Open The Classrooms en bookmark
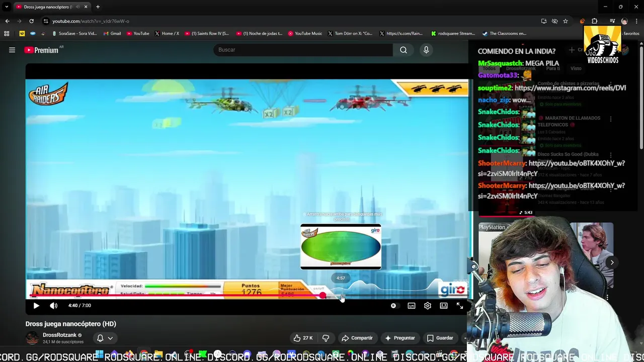Viewport: 644px width, 362px height. point(505,34)
